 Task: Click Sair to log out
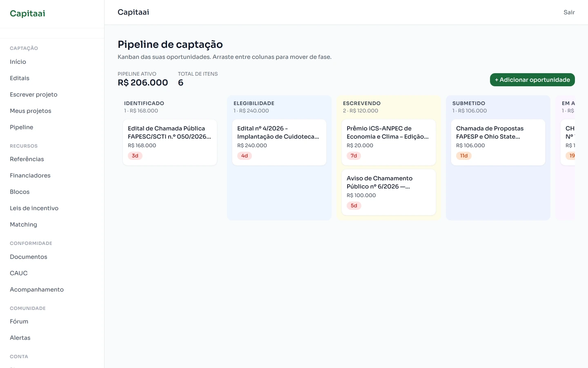click(569, 12)
